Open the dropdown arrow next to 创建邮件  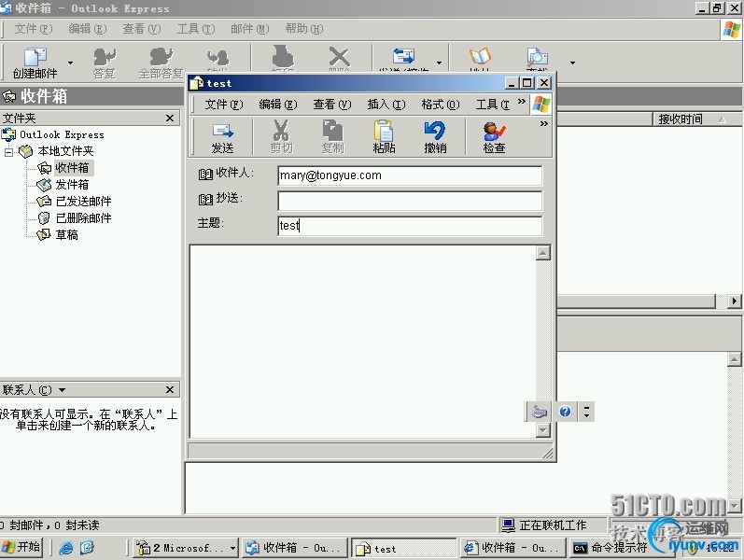click(70, 63)
